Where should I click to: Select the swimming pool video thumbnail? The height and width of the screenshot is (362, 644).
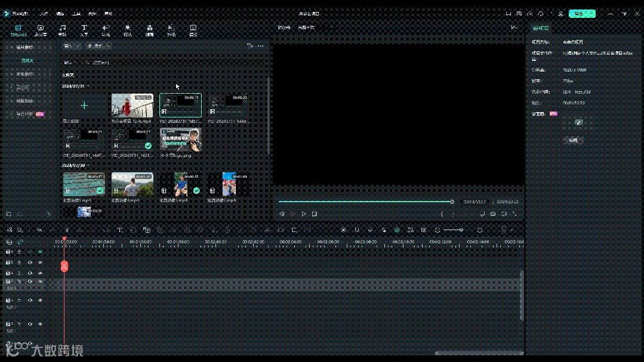84,184
